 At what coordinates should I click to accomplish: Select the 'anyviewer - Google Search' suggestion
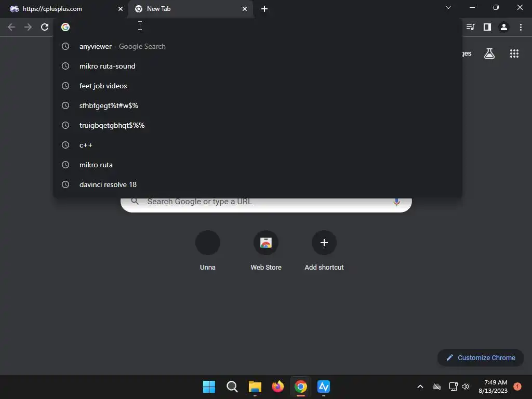[258, 46]
